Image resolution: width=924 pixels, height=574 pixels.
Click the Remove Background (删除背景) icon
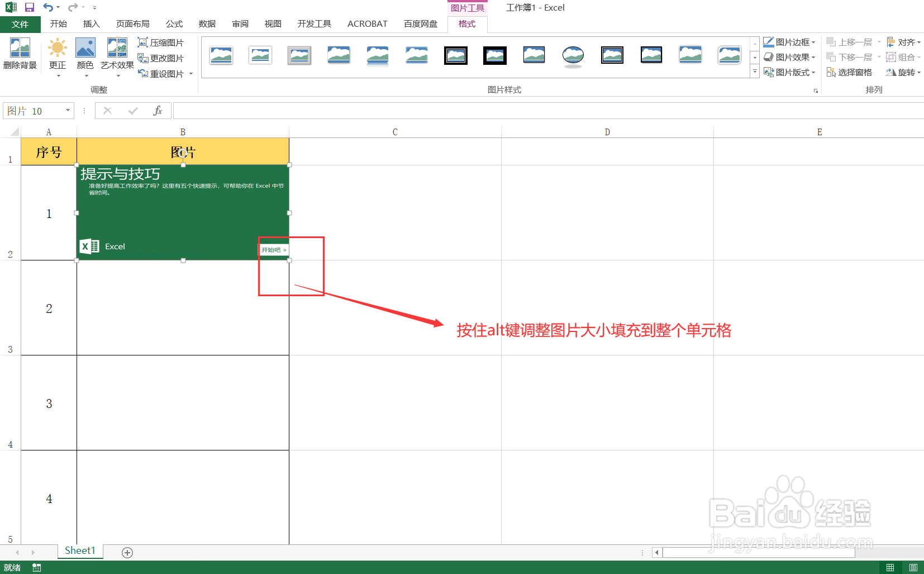(x=20, y=54)
